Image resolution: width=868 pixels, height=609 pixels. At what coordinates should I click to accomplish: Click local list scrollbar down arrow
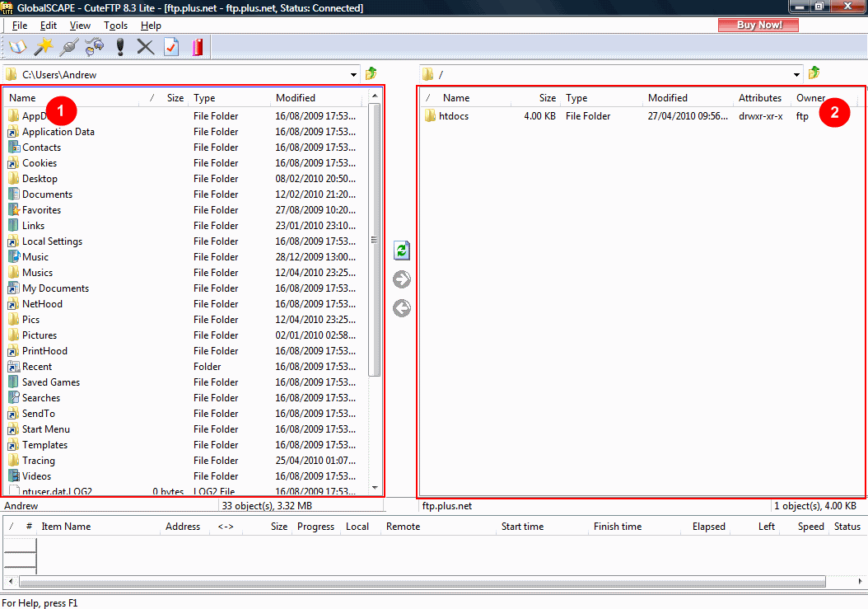coord(375,488)
